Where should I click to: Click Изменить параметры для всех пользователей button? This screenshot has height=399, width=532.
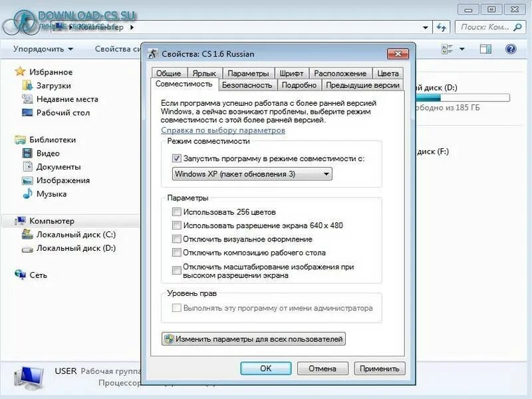click(x=253, y=339)
